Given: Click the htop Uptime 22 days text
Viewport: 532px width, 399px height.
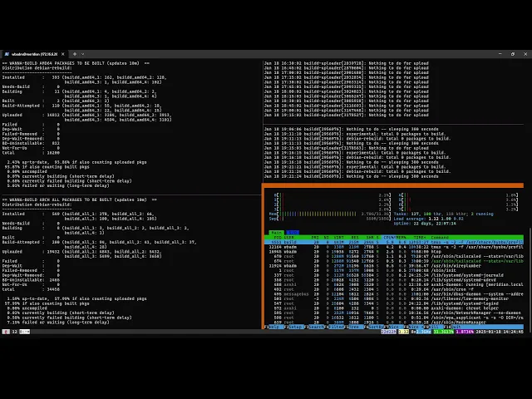Looking at the screenshot, I should [425, 224].
